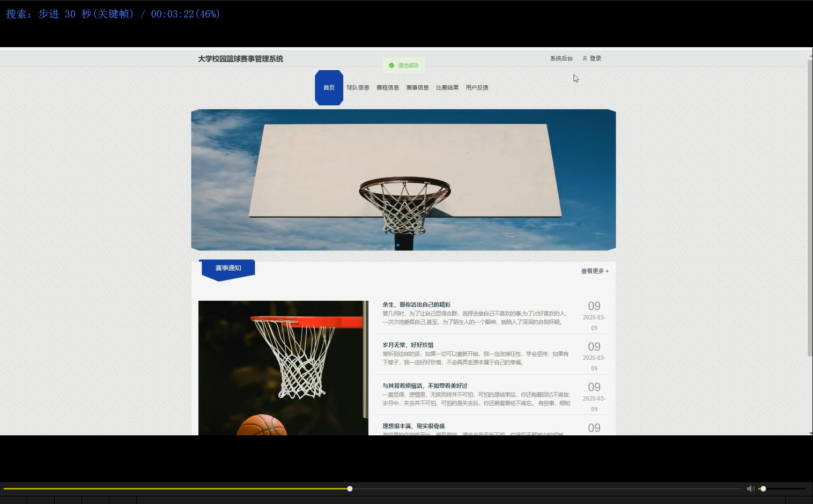Click the 登录 user icon
Image resolution: width=813 pixels, height=504 pixels.
point(585,58)
